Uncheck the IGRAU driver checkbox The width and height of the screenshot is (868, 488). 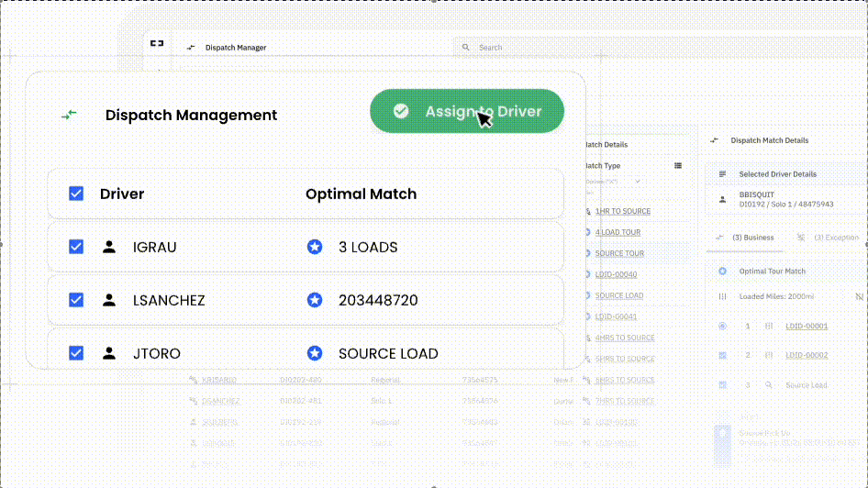tap(76, 247)
